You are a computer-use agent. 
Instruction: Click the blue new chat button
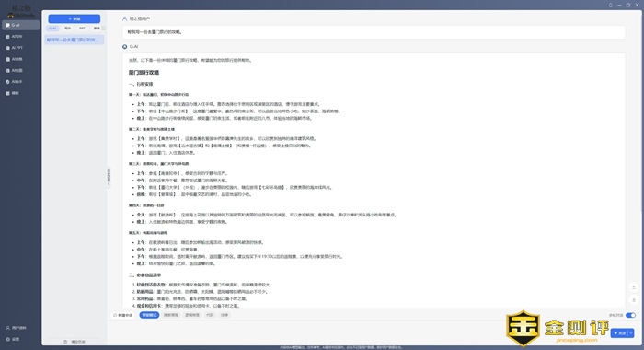[x=75, y=19]
